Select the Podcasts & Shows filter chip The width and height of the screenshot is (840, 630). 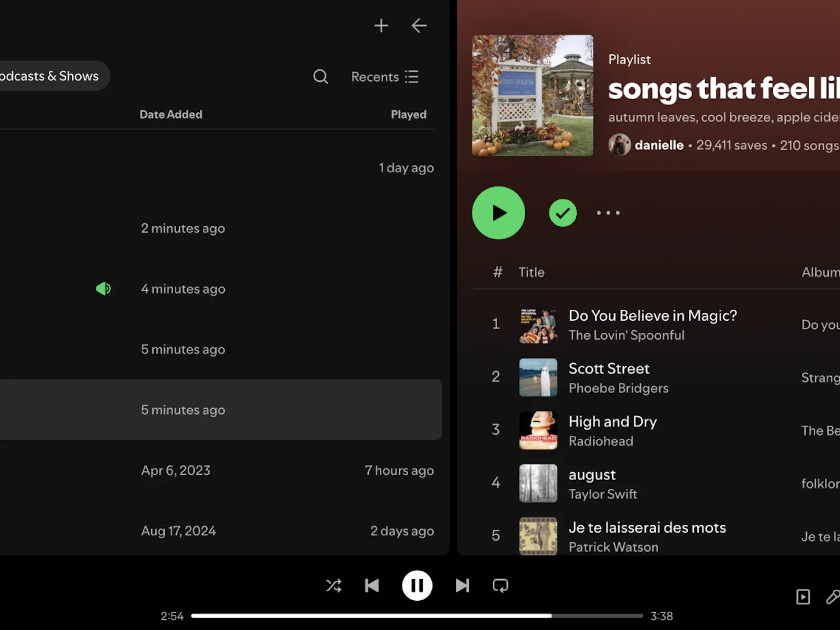49,76
